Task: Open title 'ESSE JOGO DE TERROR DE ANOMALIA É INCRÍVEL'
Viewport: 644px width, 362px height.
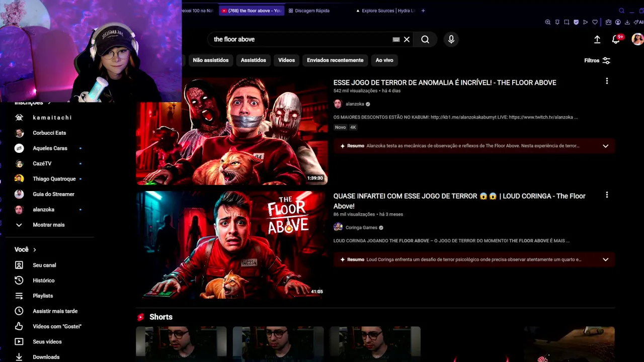Action: (x=445, y=82)
